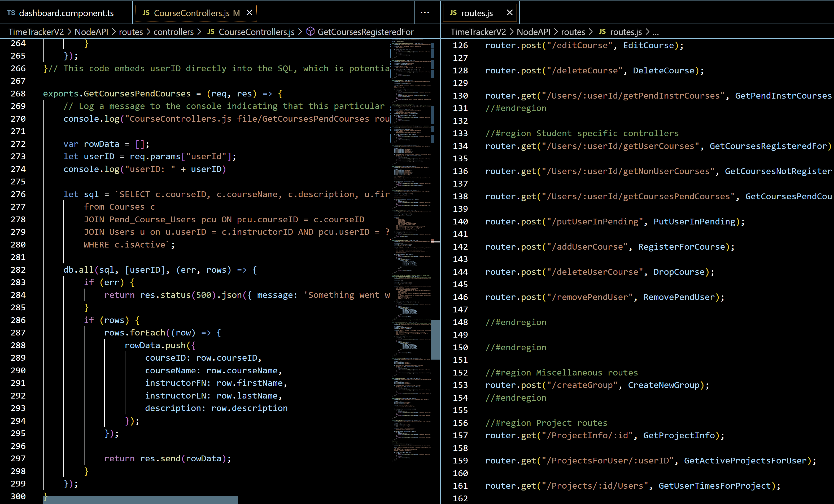Switch to the dashboard.component.ts tab

[66, 13]
